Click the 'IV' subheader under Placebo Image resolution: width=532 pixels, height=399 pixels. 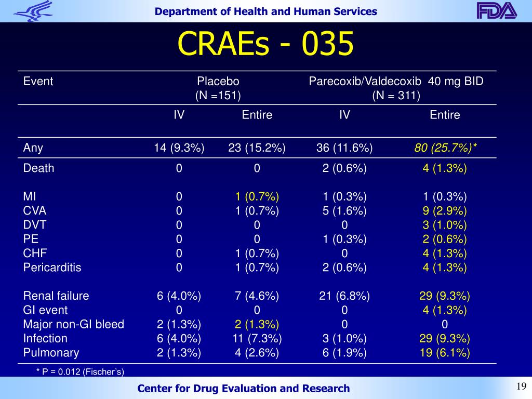point(179,115)
